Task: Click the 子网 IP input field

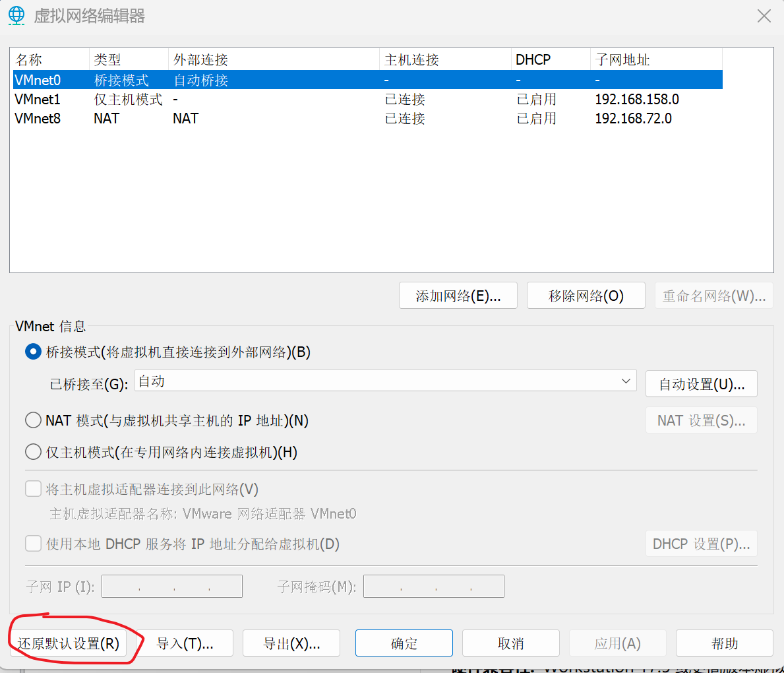Action: tap(172, 587)
